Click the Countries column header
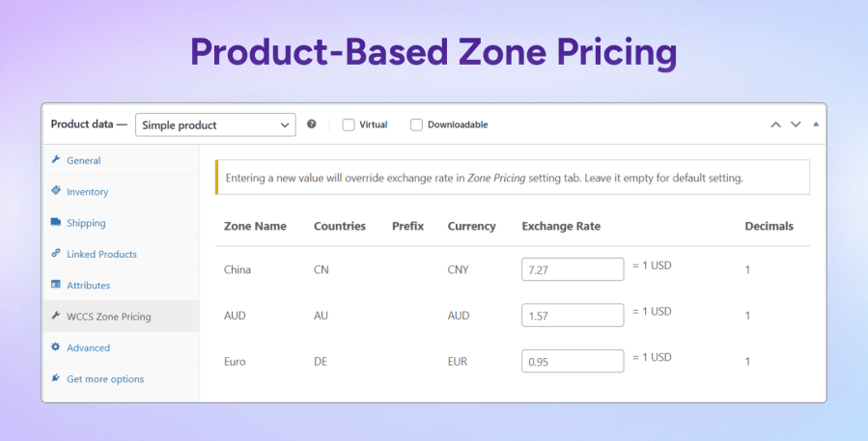Viewport: 868px width, 441px height. click(339, 226)
